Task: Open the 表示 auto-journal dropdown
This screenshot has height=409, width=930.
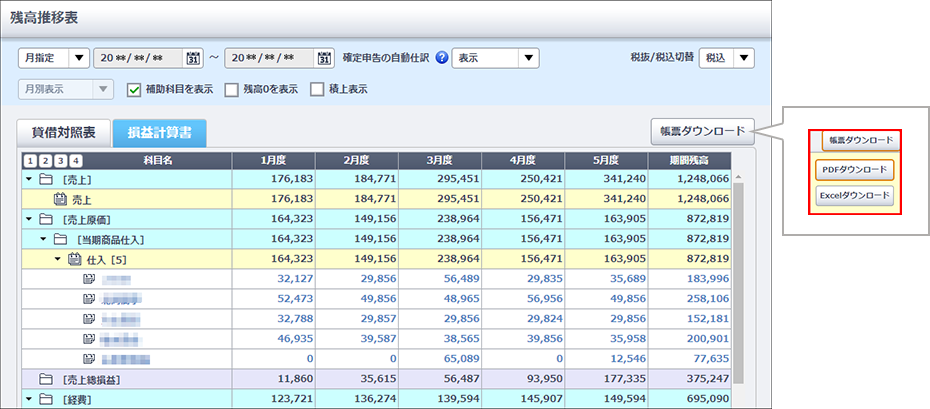Action: (495, 58)
